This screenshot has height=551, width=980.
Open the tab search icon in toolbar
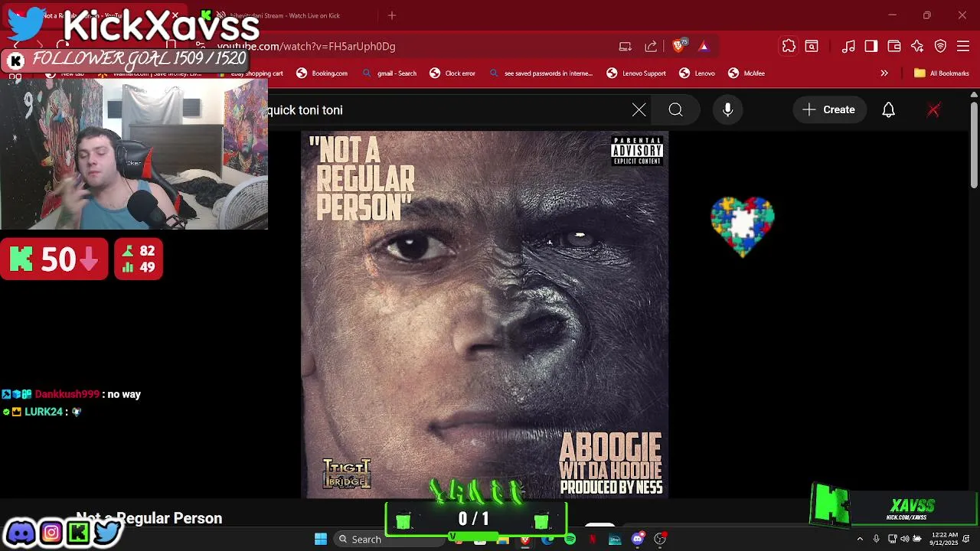(812, 46)
